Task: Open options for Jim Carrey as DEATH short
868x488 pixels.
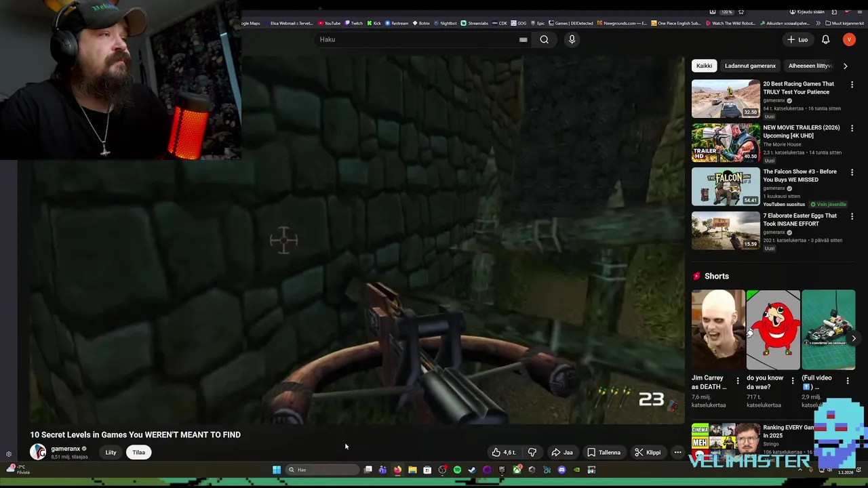Action: [x=738, y=381]
